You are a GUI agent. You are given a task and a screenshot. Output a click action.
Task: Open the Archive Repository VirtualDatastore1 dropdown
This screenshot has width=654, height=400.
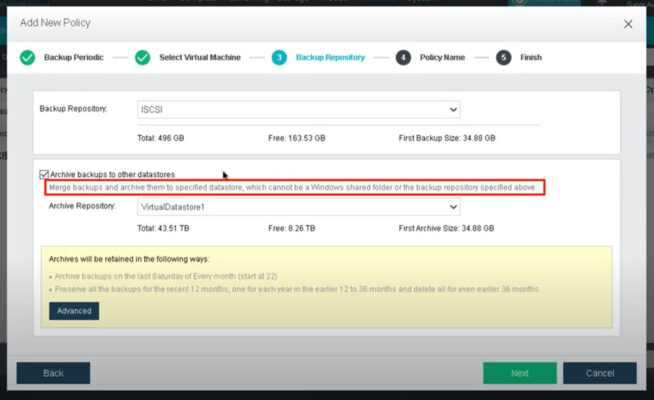coord(299,207)
